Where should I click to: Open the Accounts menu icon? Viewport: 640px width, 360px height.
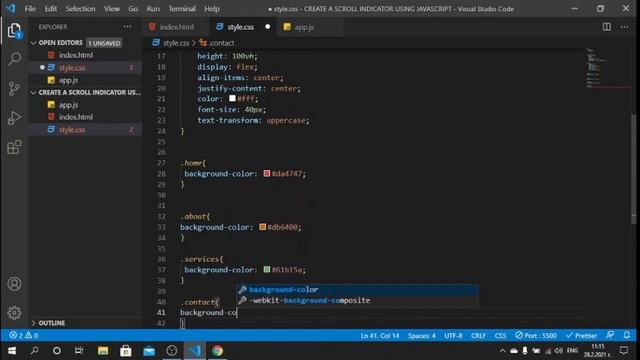[14, 284]
